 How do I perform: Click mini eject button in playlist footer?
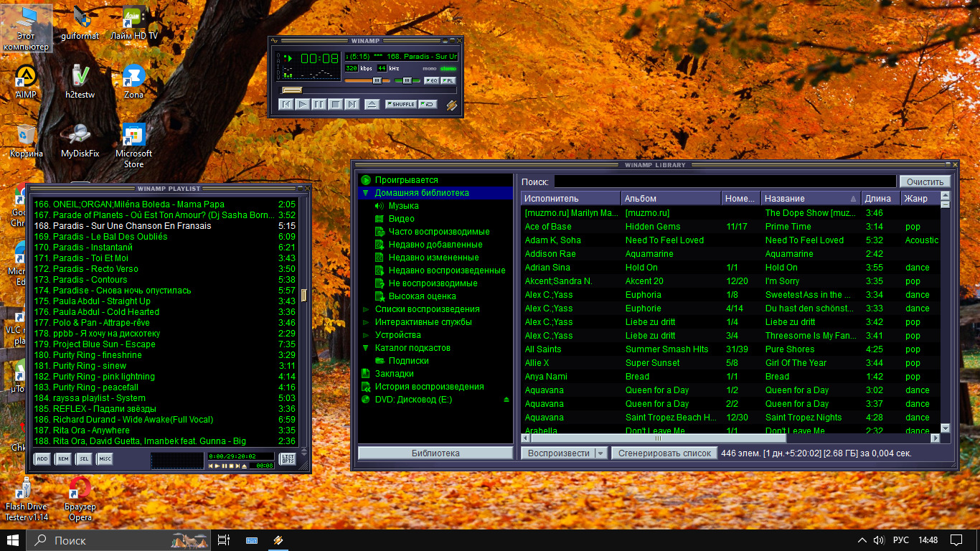point(245,466)
